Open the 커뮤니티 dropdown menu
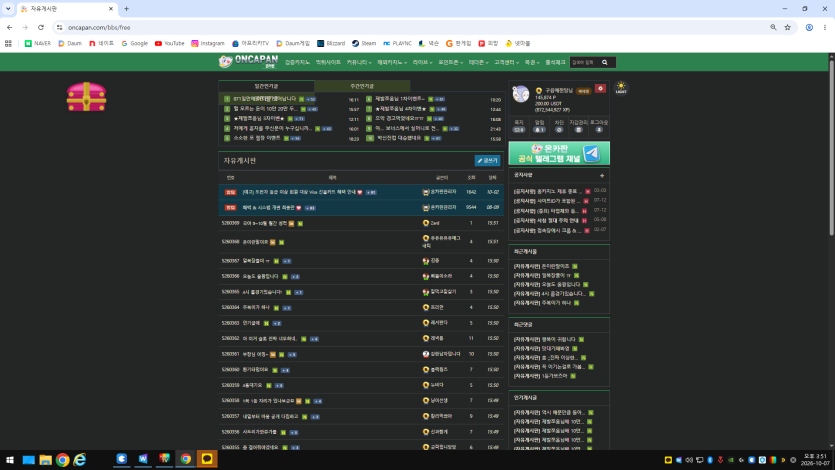Screen dimensions: 835x470 pos(358,62)
